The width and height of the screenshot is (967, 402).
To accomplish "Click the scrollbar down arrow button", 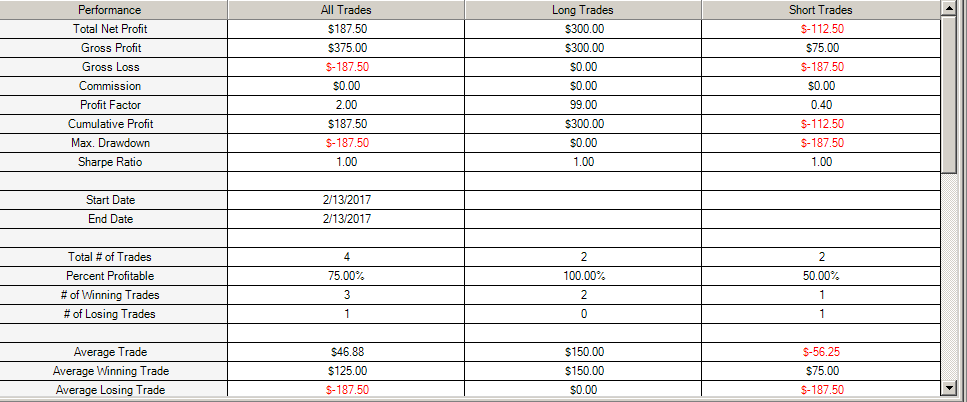I will click(948, 388).
